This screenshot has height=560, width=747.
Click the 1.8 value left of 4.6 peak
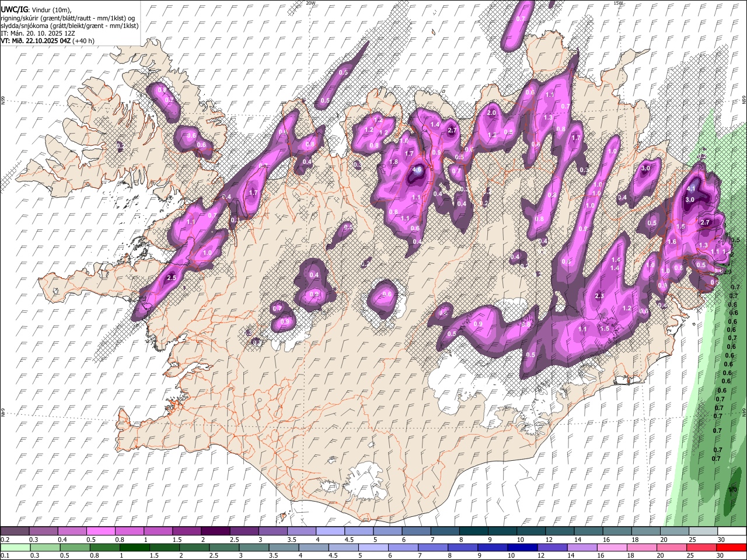(393, 162)
